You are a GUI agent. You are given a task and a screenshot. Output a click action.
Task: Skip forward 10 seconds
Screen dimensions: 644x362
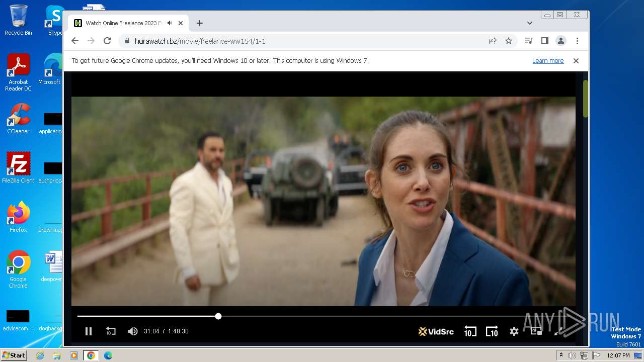492,331
